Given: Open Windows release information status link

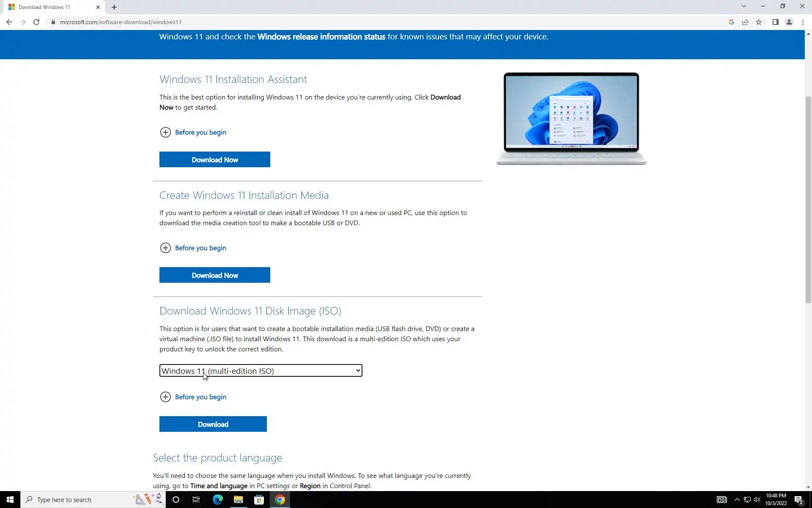Looking at the screenshot, I should click(x=321, y=37).
